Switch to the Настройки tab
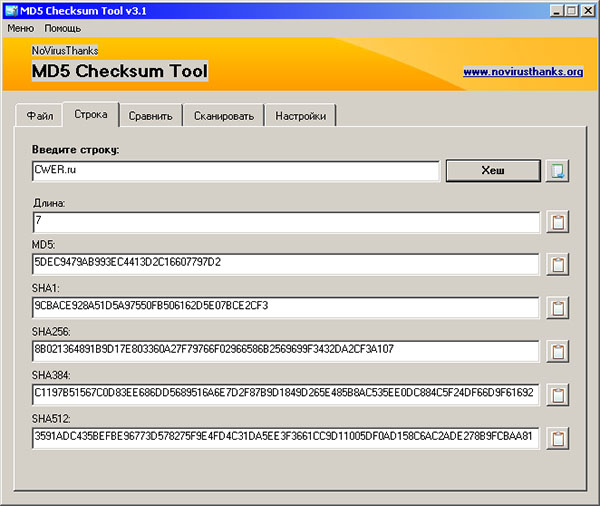 [x=300, y=116]
